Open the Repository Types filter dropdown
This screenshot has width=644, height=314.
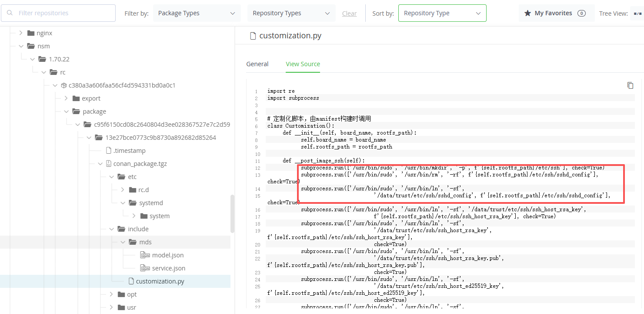pyautogui.click(x=291, y=13)
